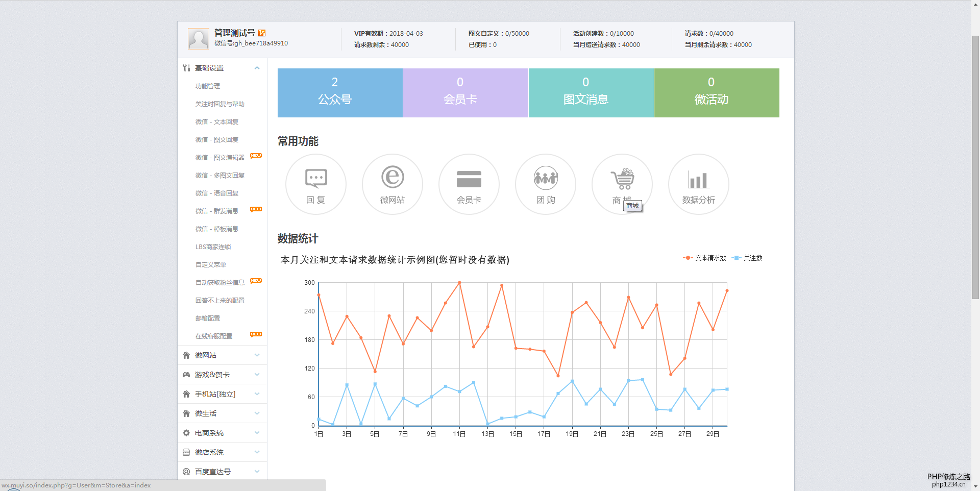The width and height of the screenshot is (980, 491).
Task: Click NEW badge next to 图文编辑器
Action: (256, 156)
